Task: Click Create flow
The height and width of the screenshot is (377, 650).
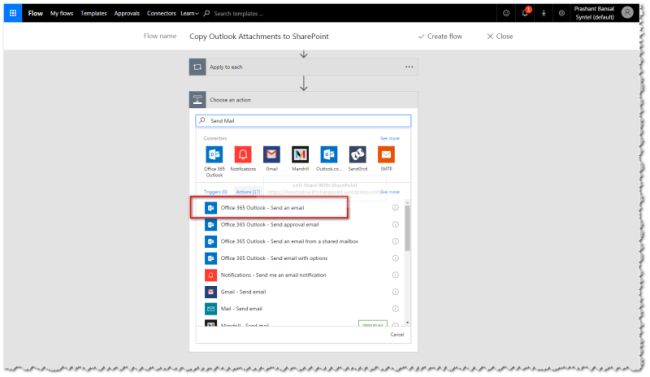Action: (x=440, y=36)
